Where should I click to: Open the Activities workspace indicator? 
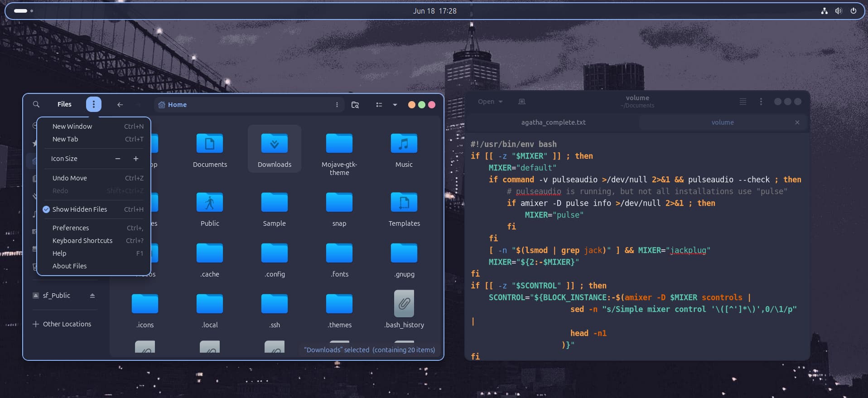(x=24, y=11)
